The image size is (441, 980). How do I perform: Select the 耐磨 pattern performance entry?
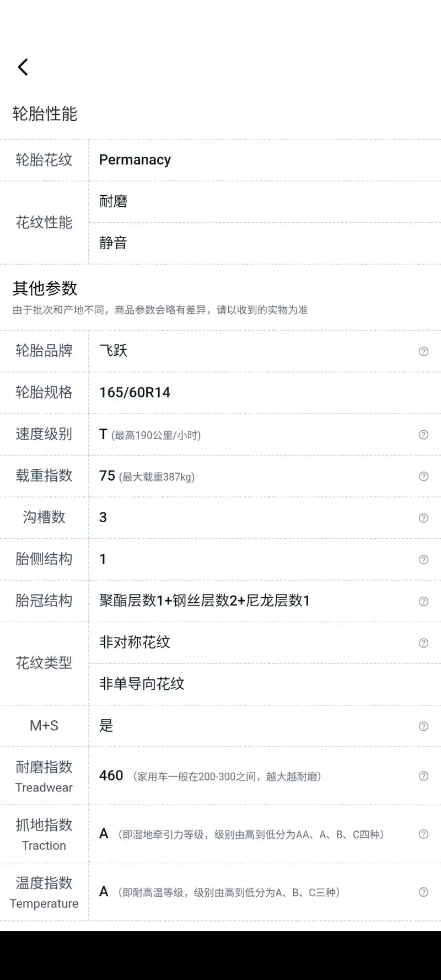(114, 201)
